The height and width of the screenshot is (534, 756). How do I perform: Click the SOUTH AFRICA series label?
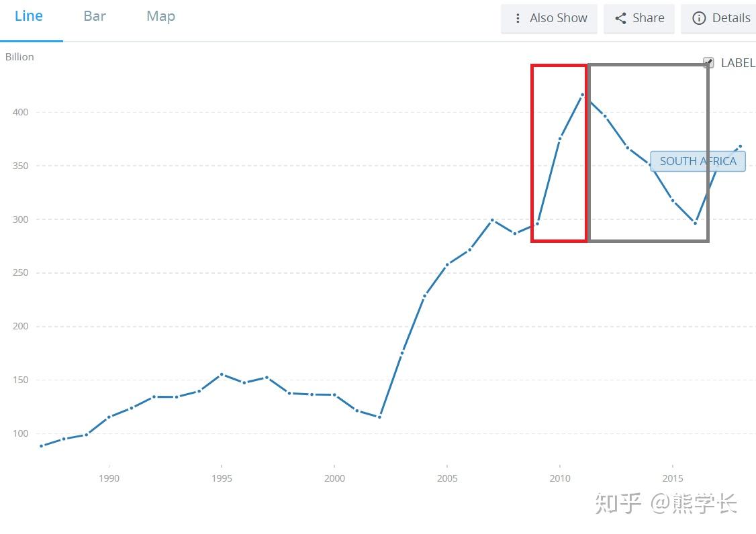pyautogui.click(x=698, y=161)
